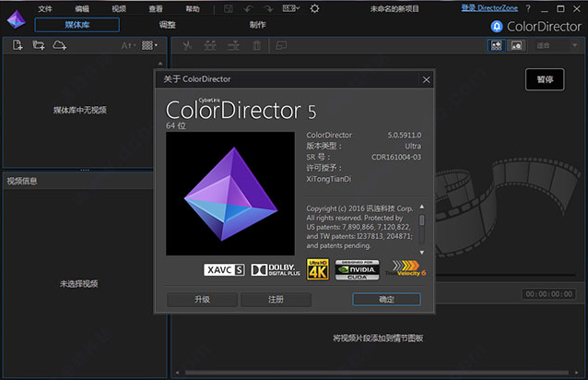The height and width of the screenshot is (380, 588).
Task: Click the version number 5.0.5911.0
Action: [405, 135]
